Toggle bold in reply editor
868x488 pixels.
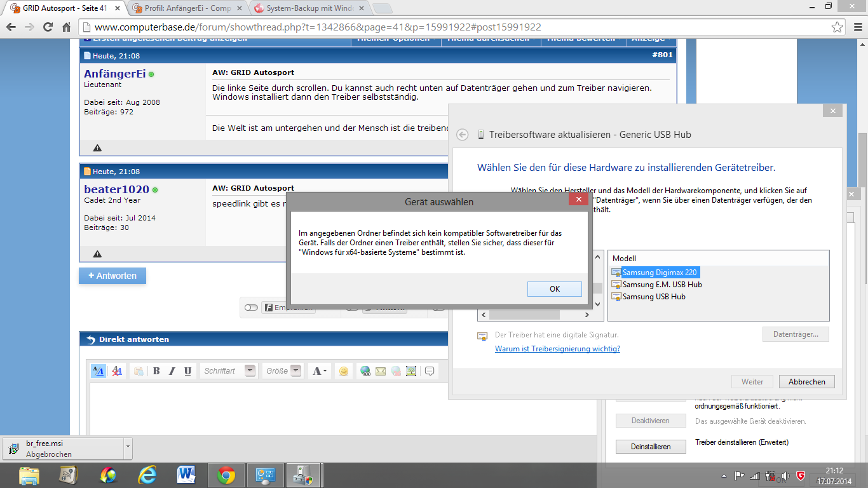156,371
